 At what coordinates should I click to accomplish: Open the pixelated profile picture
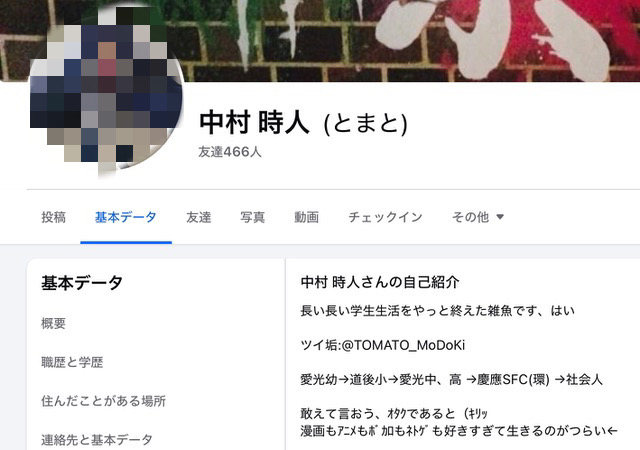coord(106,92)
